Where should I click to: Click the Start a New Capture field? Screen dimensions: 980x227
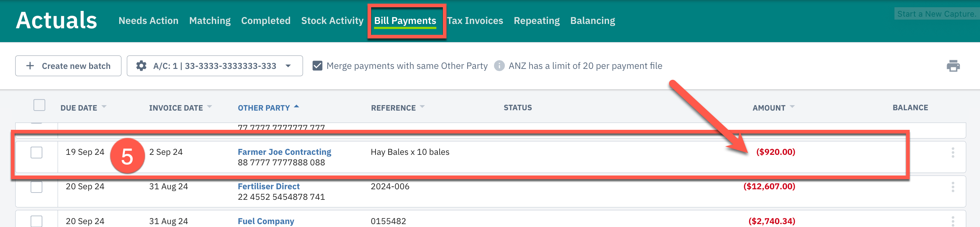pyautogui.click(x=936, y=14)
